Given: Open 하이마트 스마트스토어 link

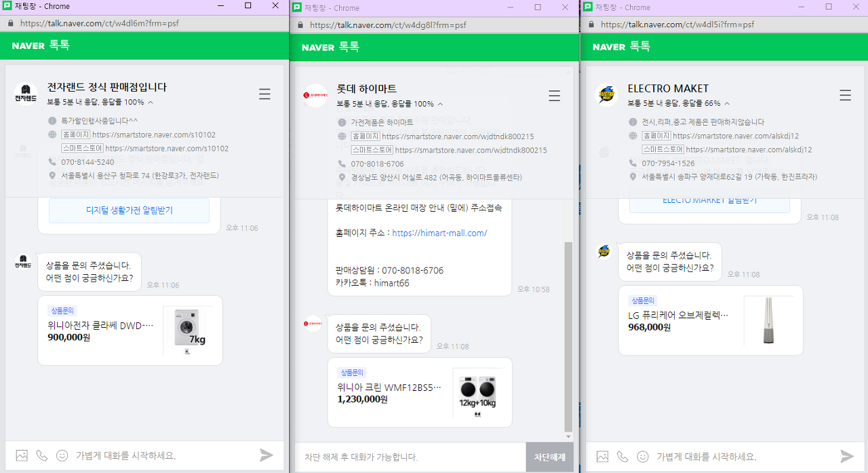Looking at the screenshot, I should point(471,150).
